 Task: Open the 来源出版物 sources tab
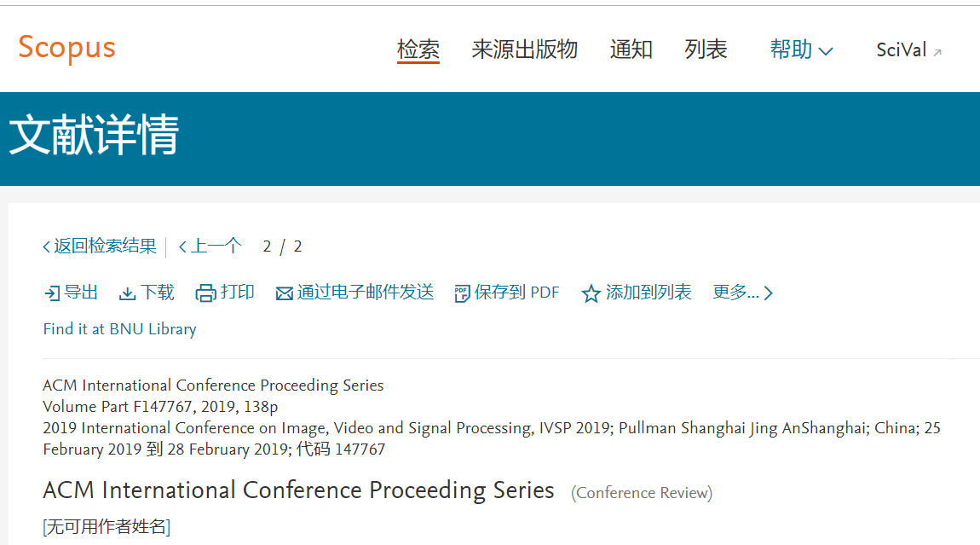point(524,49)
